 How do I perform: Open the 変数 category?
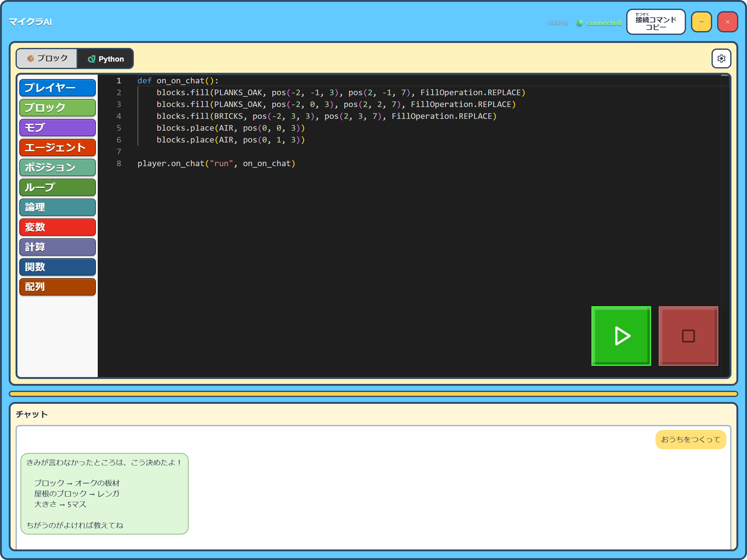click(57, 227)
